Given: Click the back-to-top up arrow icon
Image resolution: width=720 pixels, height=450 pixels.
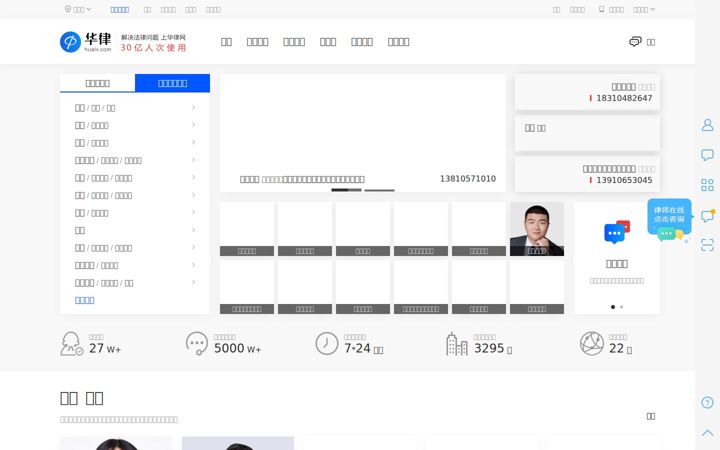Looking at the screenshot, I should pyautogui.click(x=708, y=433).
